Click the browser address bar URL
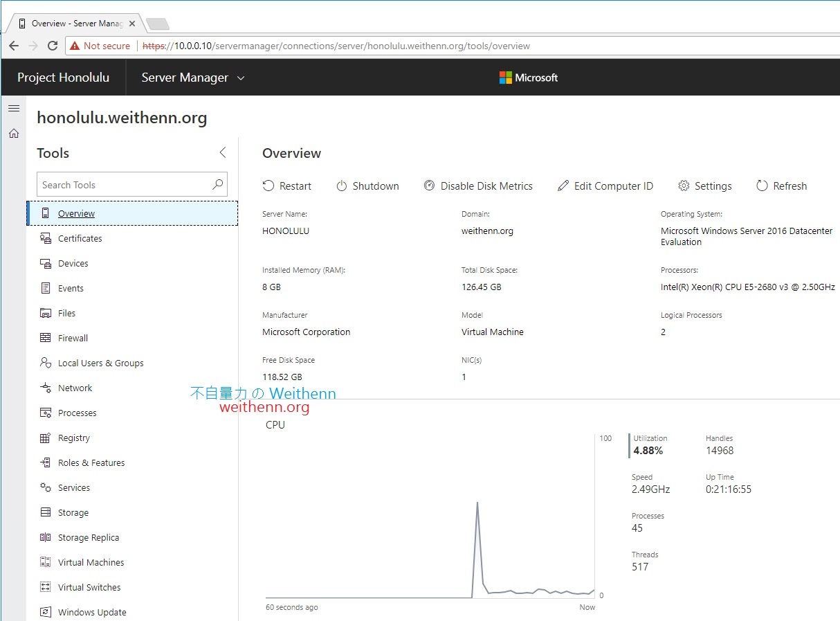Viewport: 840px width, 621px height. 336,46
